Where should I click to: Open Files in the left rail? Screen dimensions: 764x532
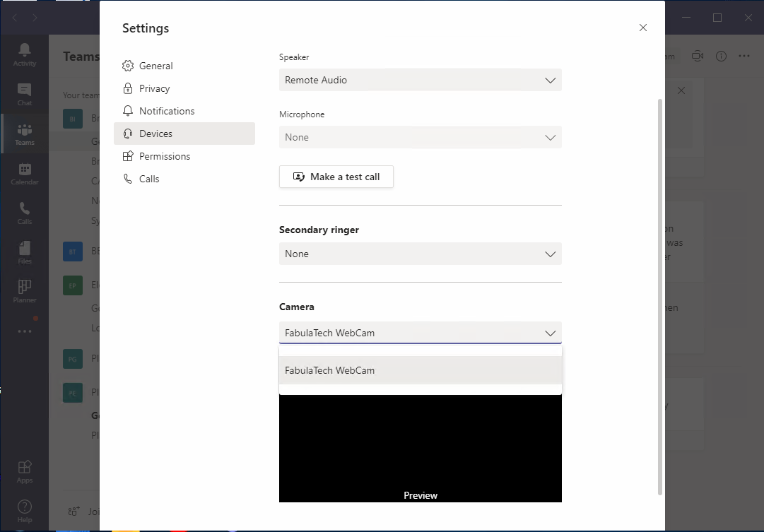tap(24, 252)
